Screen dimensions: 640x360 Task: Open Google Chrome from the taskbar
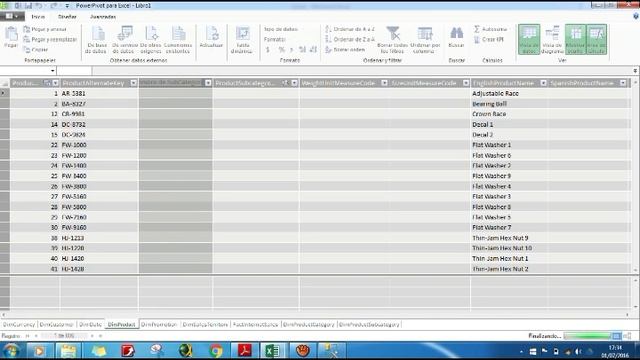coord(216,351)
